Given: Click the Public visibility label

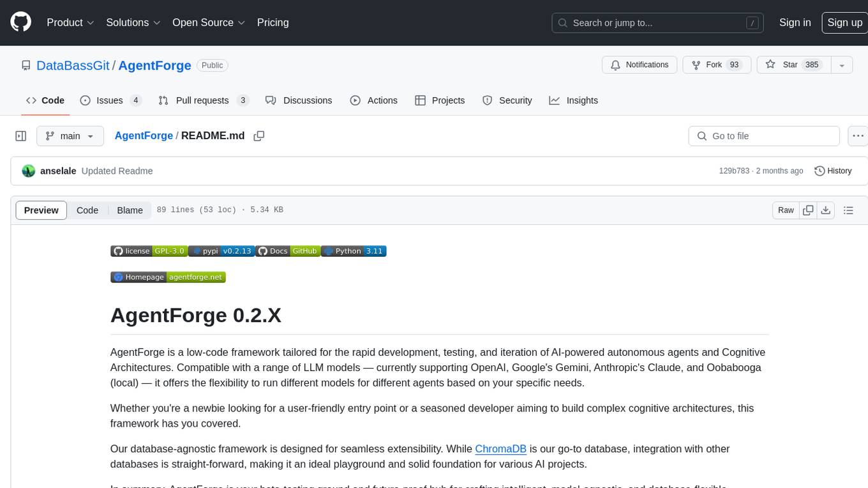Looking at the screenshot, I should [x=213, y=65].
